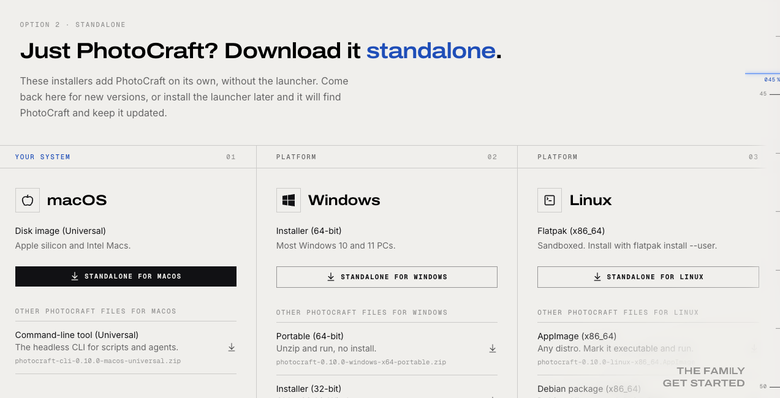Click the "YOUR SYSTEM" column label
Screen dimensions: 780x398
(x=42, y=157)
